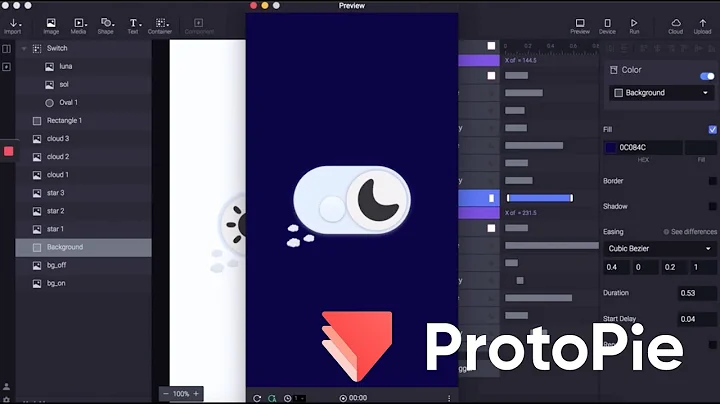Open Preview from the toolbar
This screenshot has width=720, height=404.
[580, 26]
